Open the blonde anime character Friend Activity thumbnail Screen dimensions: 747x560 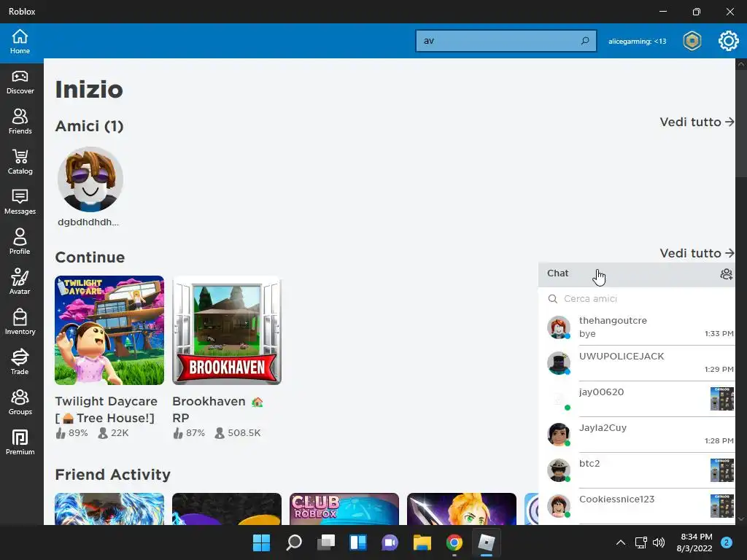coord(462,508)
